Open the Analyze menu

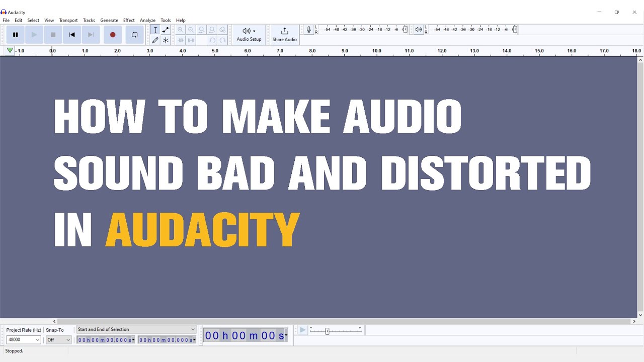[147, 21]
